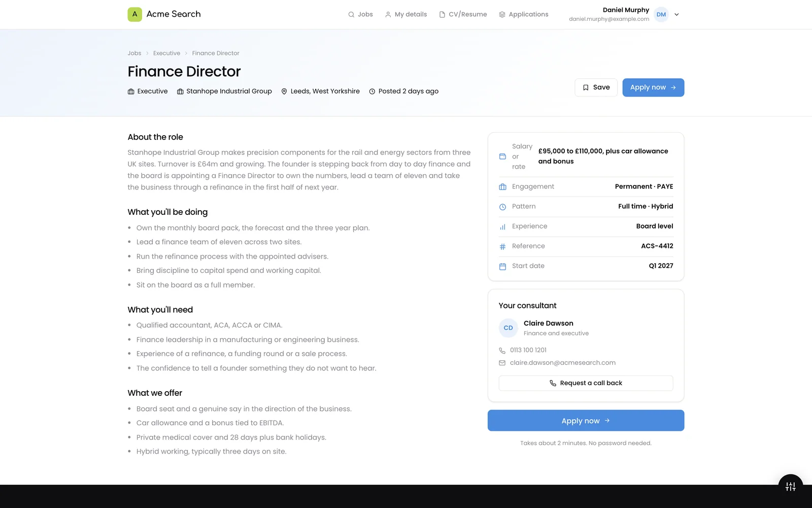Click the Experience bar chart icon

[x=502, y=227]
